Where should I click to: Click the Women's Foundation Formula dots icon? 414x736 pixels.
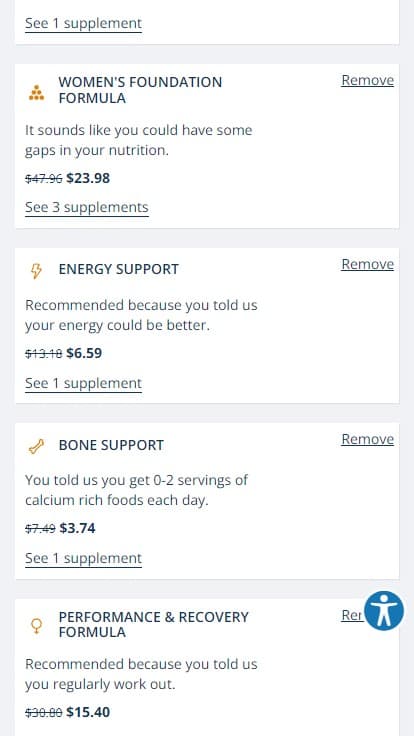(x=36, y=93)
